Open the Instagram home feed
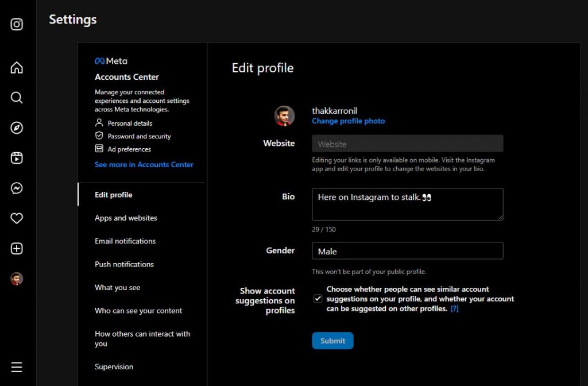 pyautogui.click(x=16, y=67)
